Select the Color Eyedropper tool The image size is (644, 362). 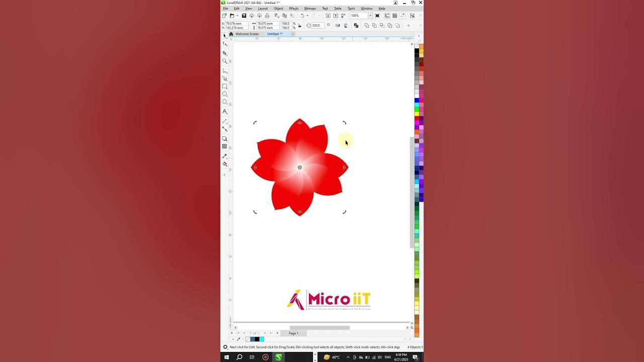(x=225, y=156)
